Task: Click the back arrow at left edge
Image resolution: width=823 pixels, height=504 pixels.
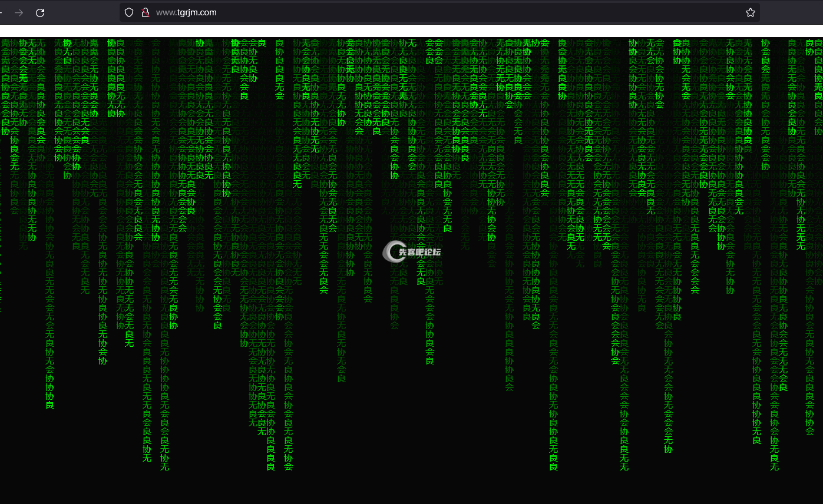Action: (x=2, y=12)
